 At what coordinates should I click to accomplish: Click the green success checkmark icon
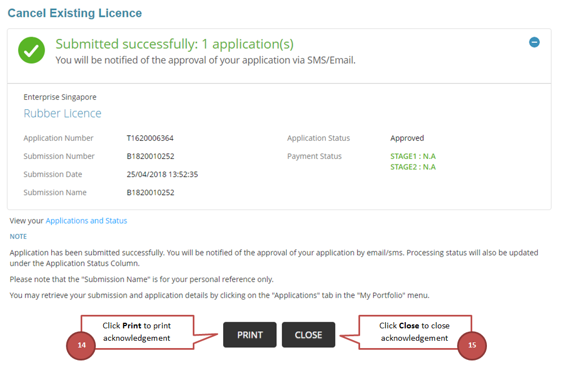[32, 50]
